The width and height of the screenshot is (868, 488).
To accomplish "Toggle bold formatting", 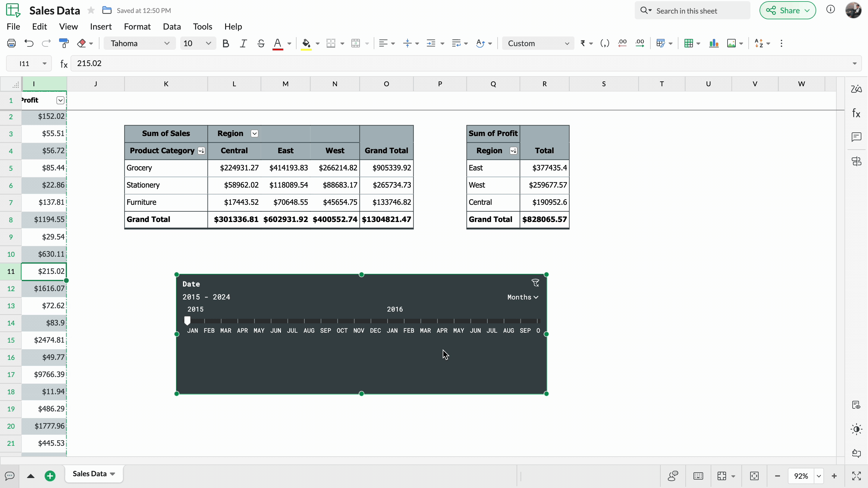I will pos(226,43).
